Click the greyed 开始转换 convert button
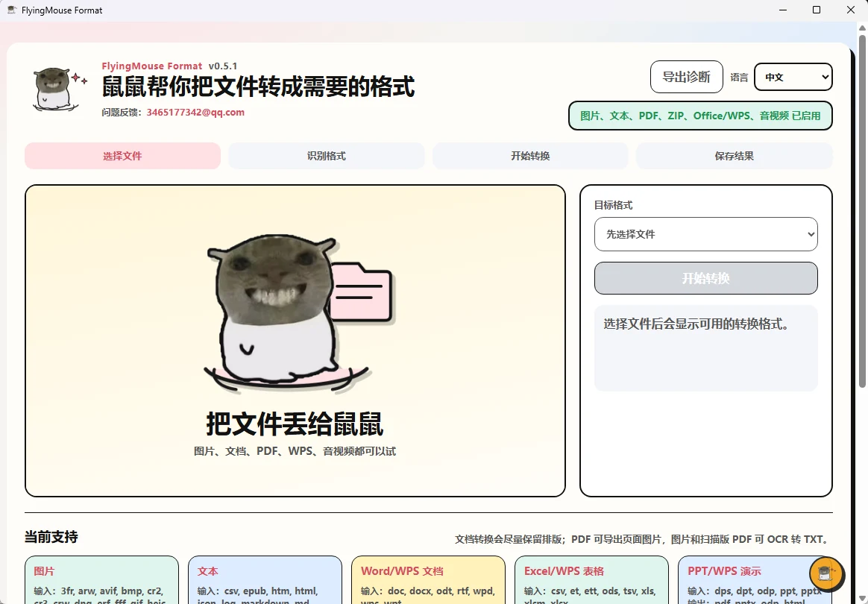Viewport: 868px width, 604px height. point(705,278)
